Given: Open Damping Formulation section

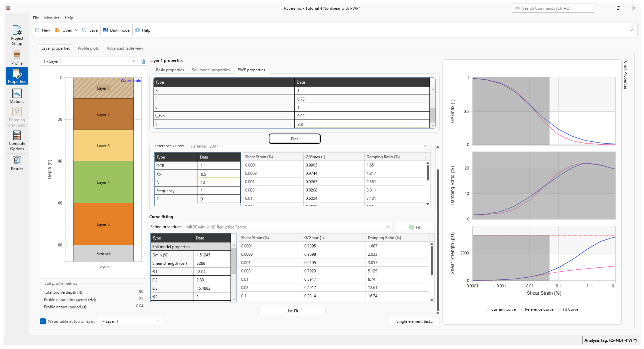Looking at the screenshot, I should coord(17,117).
